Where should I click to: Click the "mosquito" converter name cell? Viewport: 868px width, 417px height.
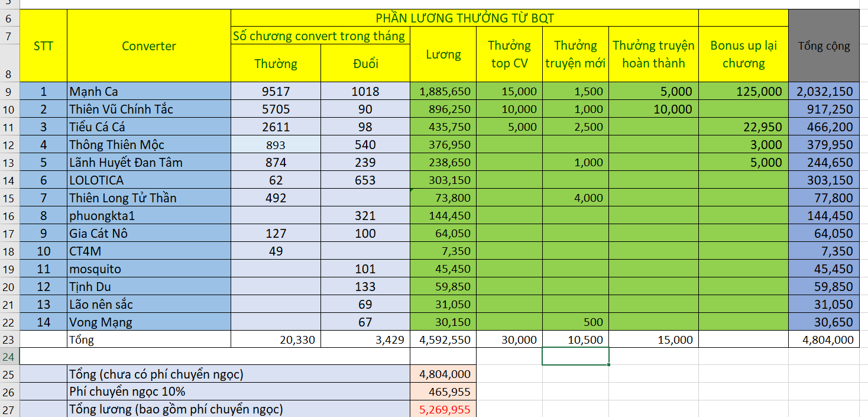click(148, 269)
